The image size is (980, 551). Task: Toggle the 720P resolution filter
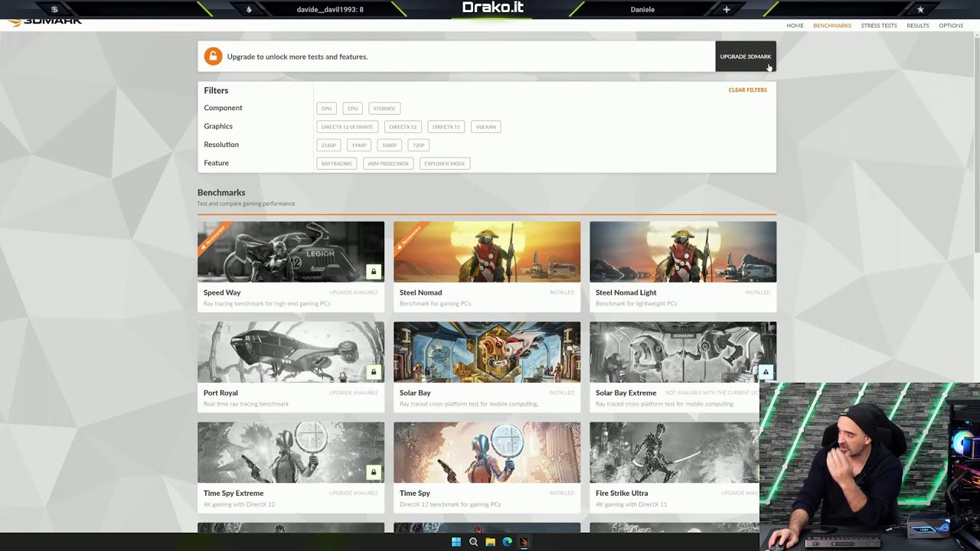[418, 145]
